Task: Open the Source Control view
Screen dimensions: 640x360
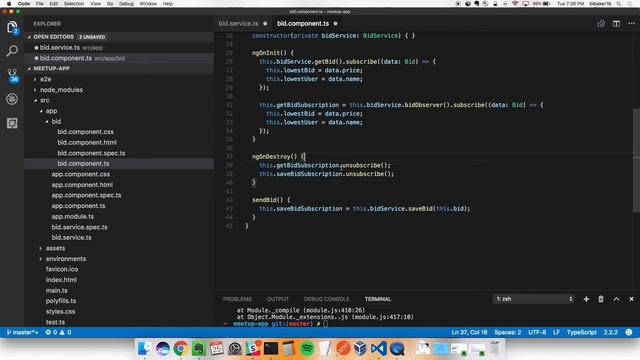Action: [12, 75]
